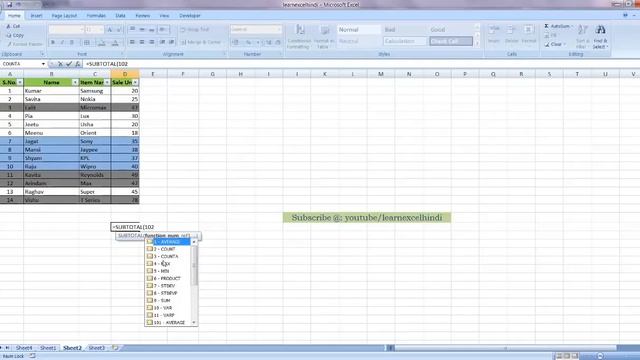Click Increase Indent icon
Viewport: 640px width, 360px height.
[x=171, y=42]
